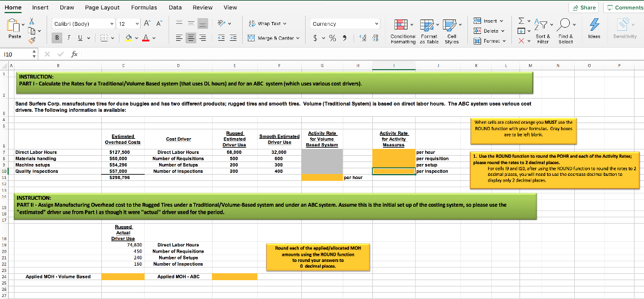Switch to the Page Layout tab

(x=103, y=8)
